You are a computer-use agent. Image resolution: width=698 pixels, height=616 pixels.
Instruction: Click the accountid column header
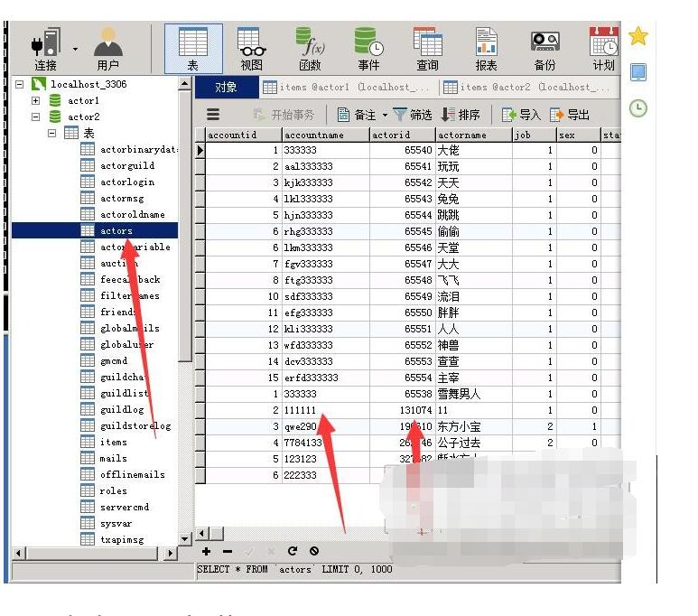coord(243,135)
